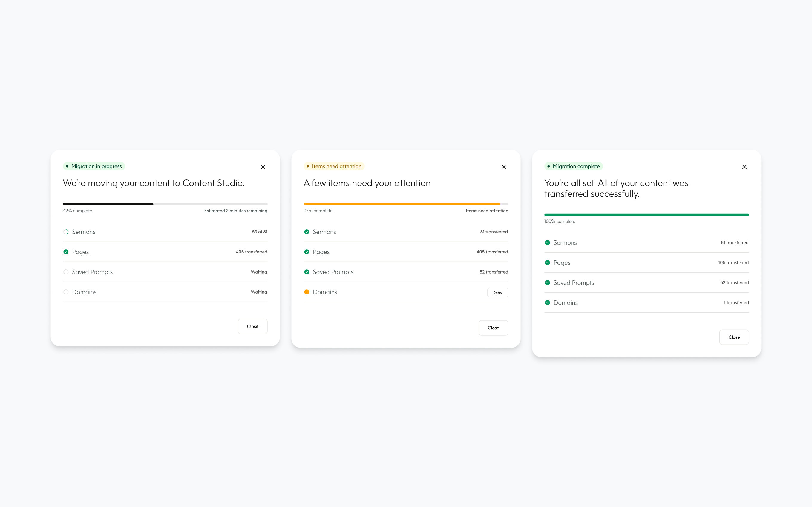Screen dimensions: 812x507
Task: Click the Migration in progress status badge
Action: [x=94, y=166]
